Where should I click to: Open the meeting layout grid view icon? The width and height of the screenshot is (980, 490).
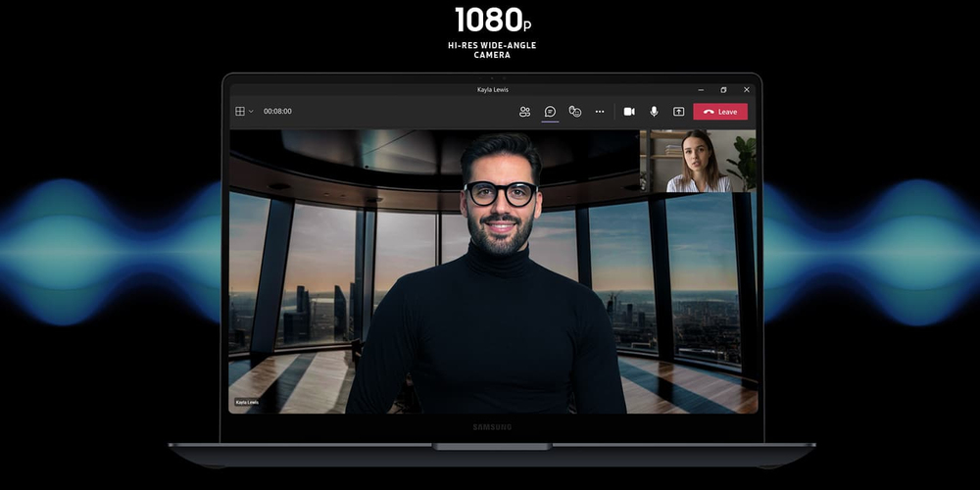[x=240, y=112]
